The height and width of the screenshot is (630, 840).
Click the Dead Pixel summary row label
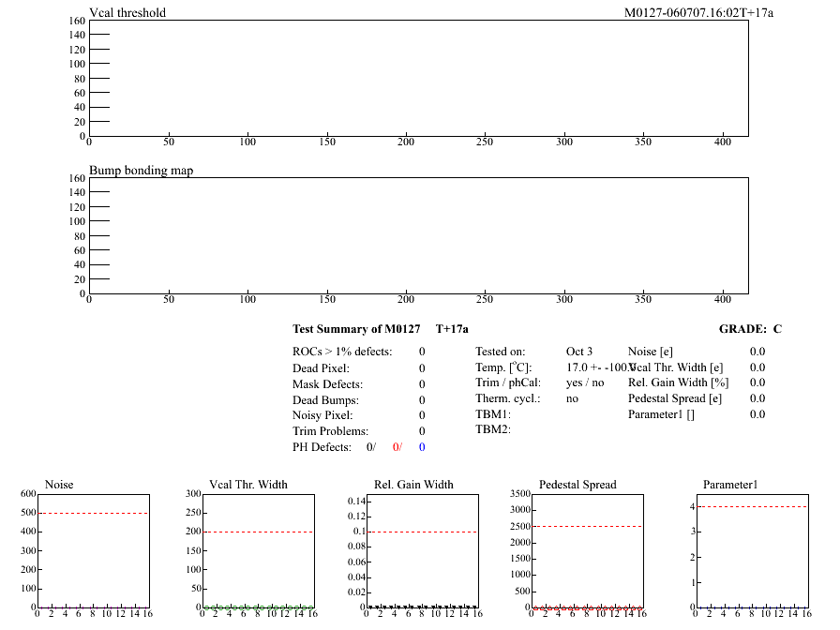tap(321, 368)
